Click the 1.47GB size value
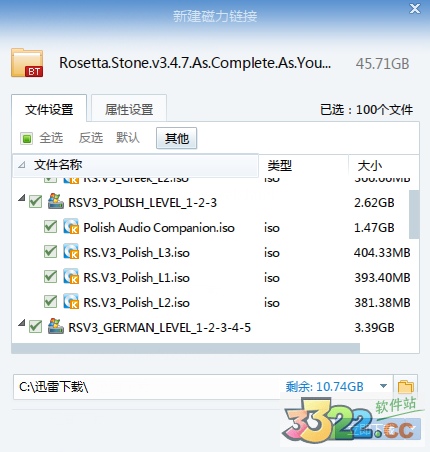 [374, 228]
